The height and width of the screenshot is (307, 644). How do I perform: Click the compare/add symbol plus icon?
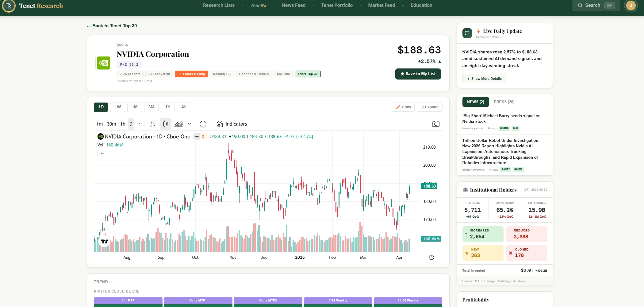(x=203, y=124)
